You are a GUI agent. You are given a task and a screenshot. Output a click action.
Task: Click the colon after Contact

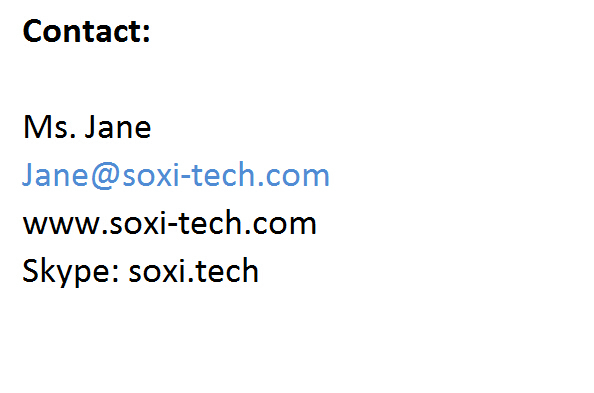[146, 33]
